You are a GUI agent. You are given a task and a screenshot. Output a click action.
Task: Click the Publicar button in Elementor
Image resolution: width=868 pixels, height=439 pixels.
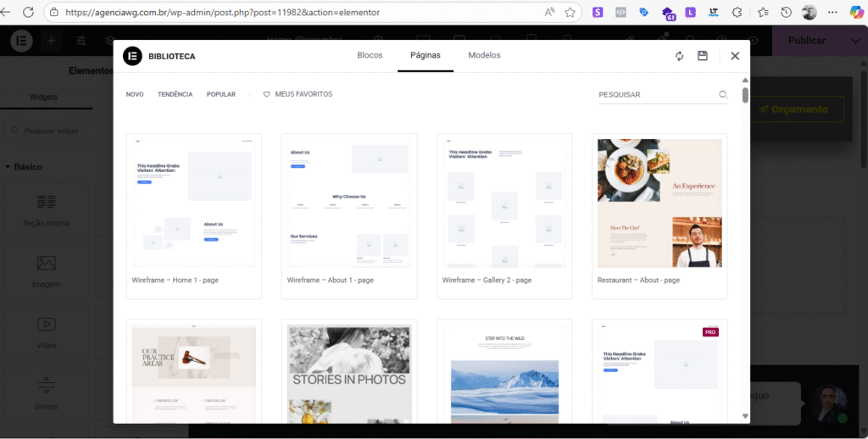[807, 41]
